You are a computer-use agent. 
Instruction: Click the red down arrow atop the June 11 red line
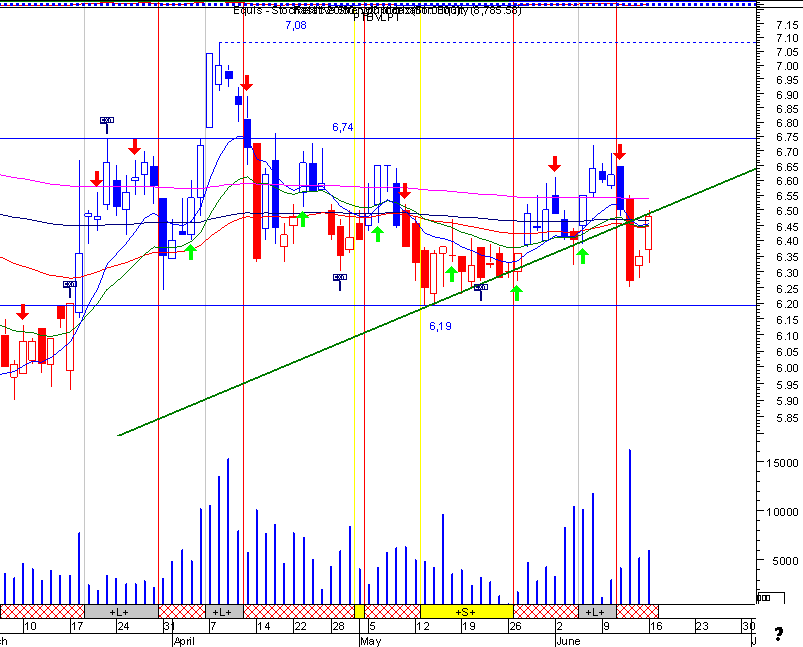(x=620, y=152)
